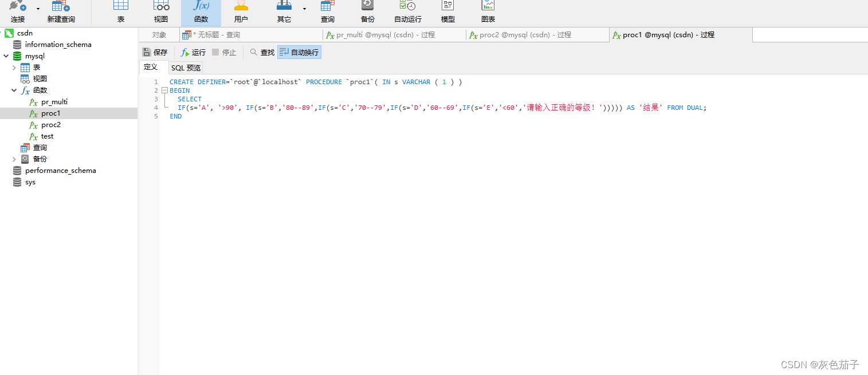The width and height of the screenshot is (868, 375).
Task: Select the proc2 procedure in tree
Action: click(50, 125)
